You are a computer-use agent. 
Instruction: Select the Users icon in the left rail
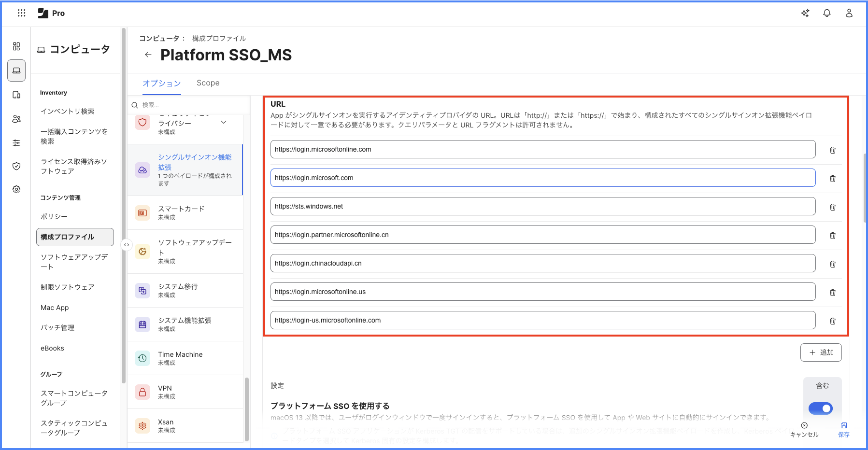16,119
